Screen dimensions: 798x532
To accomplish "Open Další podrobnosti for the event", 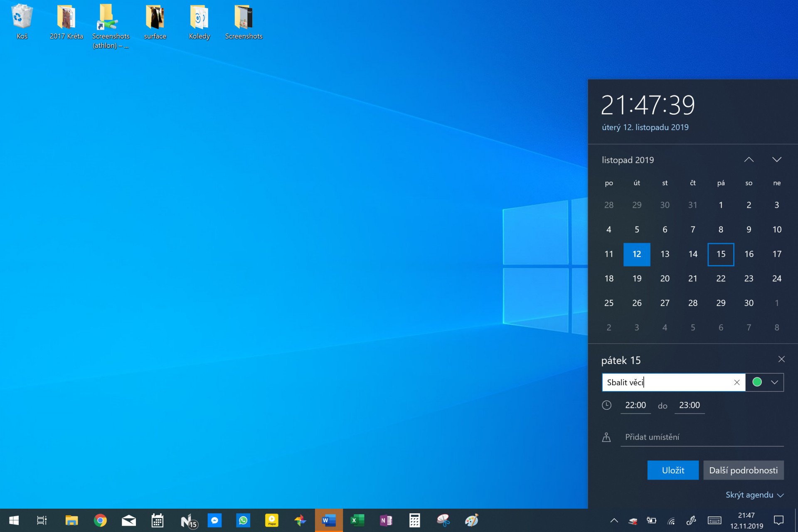I will click(744, 470).
